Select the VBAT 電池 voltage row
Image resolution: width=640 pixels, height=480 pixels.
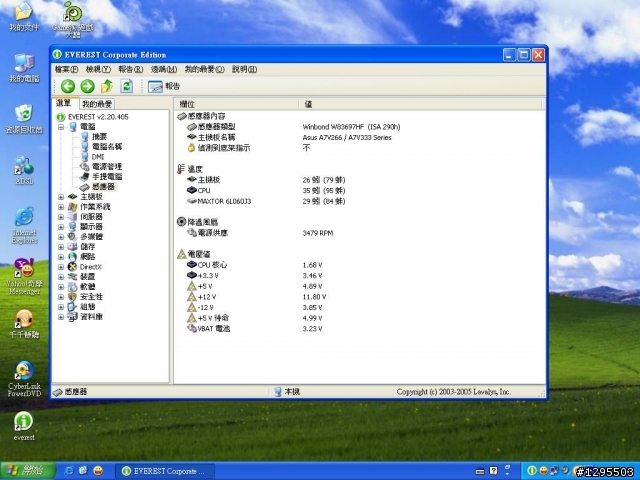pos(360,329)
